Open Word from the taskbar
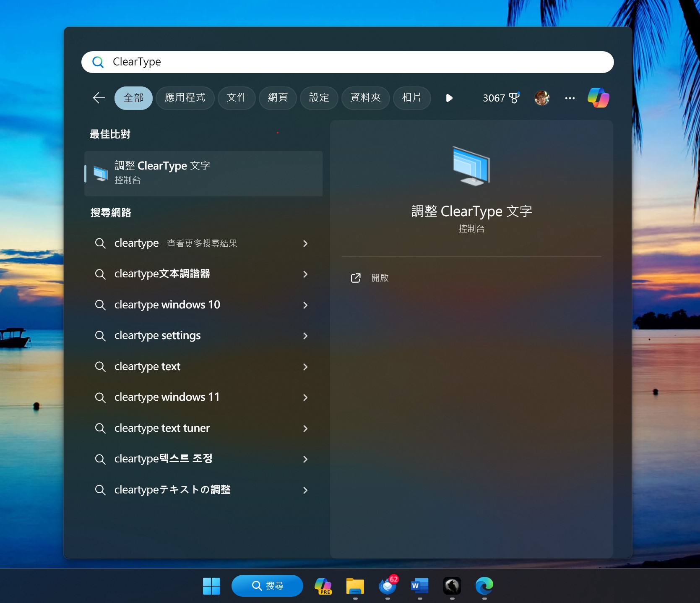The image size is (700, 603). point(419,586)
